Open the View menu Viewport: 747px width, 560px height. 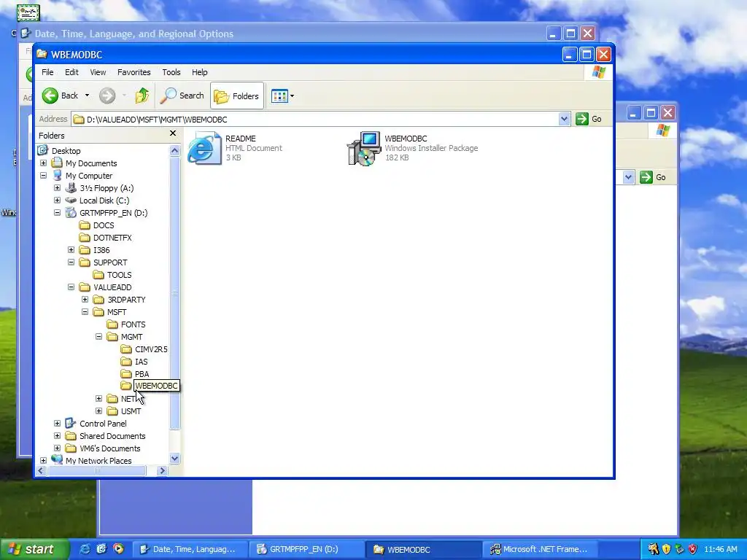[x=98, y=72]
